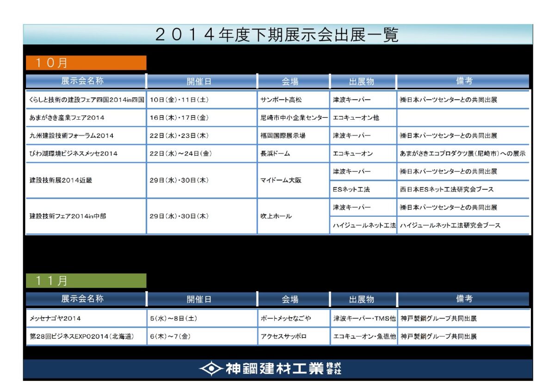Select the くらしと技術の建設フェア四国2014in四国 cell

tap(86, 99)
